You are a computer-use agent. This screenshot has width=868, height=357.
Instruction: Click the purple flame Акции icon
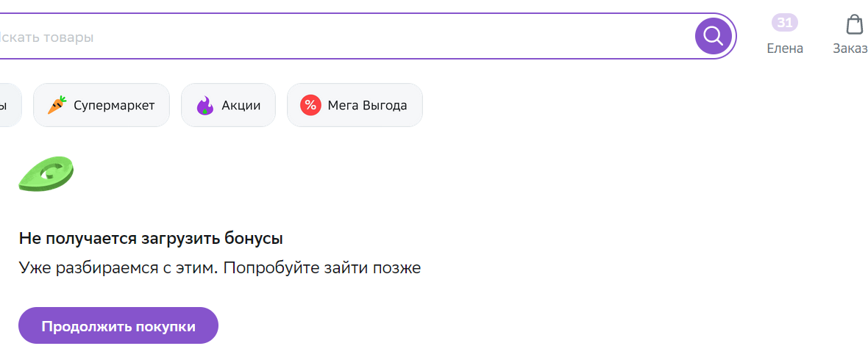coord(204,105)
